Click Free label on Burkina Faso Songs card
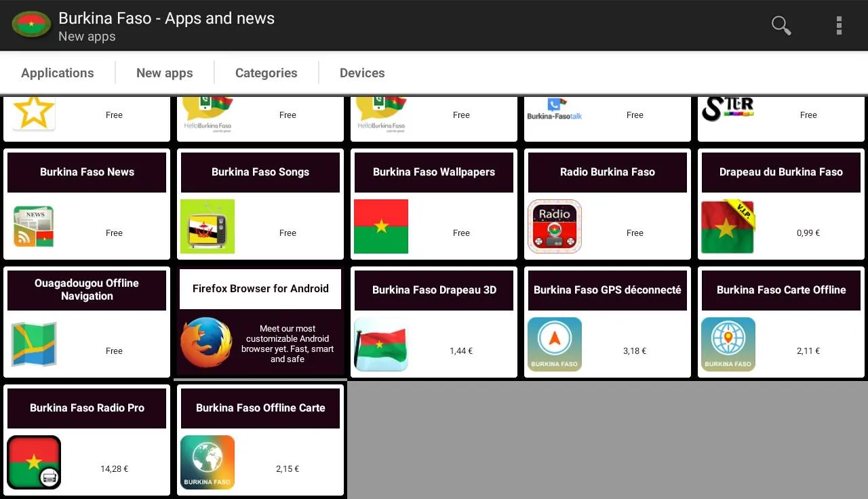This screenshot has height=499, width=868. click(x=288, y=233)
